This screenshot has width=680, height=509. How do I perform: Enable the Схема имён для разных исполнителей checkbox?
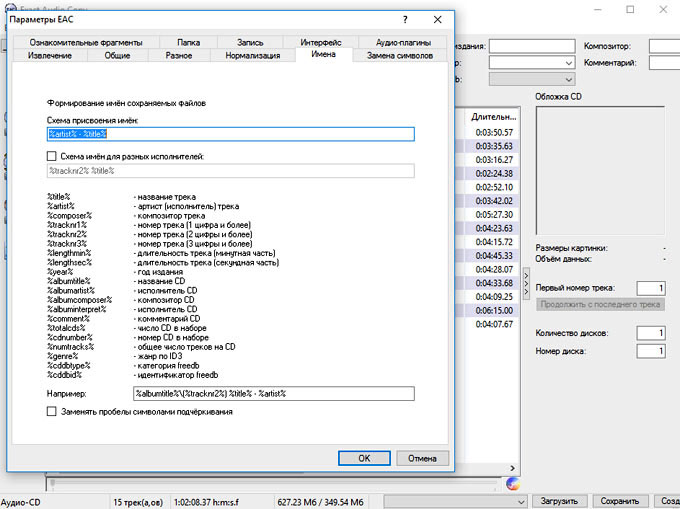tap(52, 157)
